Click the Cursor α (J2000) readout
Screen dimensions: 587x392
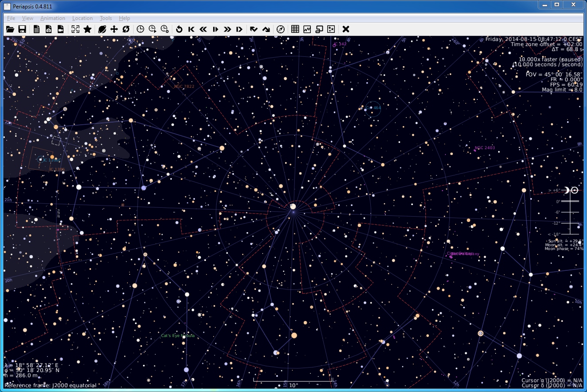click(552, 380)
